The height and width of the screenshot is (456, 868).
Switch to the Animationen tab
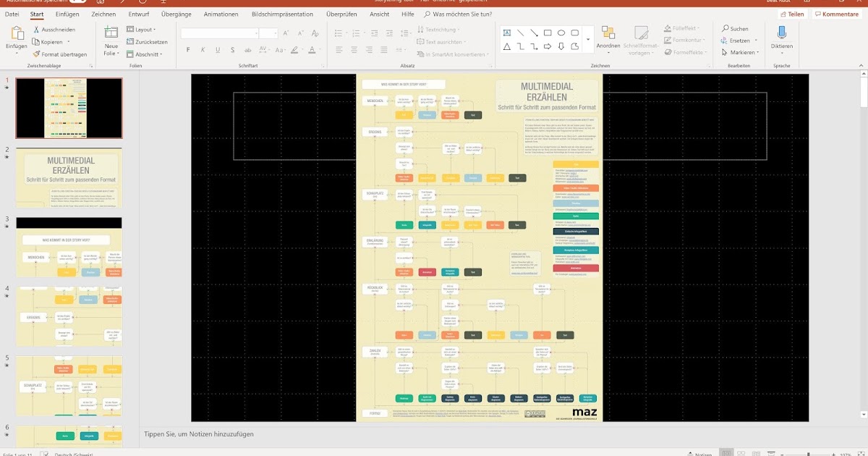(x=221, y=14)
